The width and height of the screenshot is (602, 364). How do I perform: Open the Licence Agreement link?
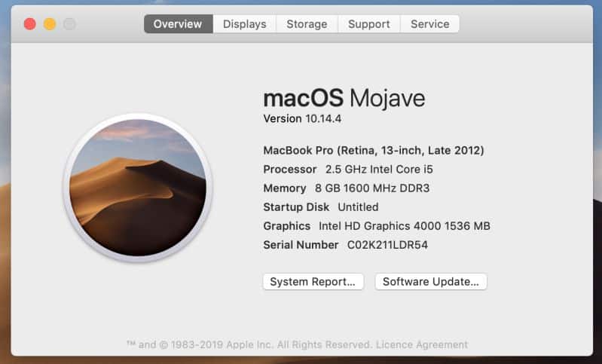(422, 344)
